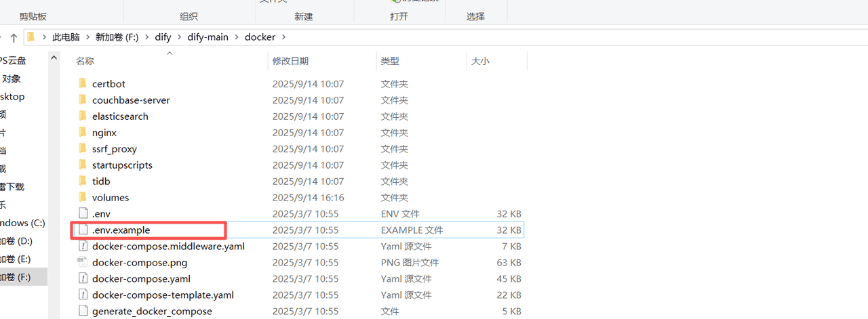868x319 pixels.
Task: Navigate to 新加卷 (F:) in breadcrumb
Action: 117,37
